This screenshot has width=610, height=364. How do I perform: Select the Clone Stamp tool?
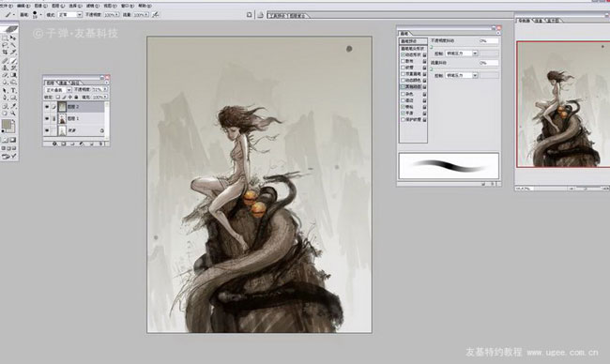5,68
